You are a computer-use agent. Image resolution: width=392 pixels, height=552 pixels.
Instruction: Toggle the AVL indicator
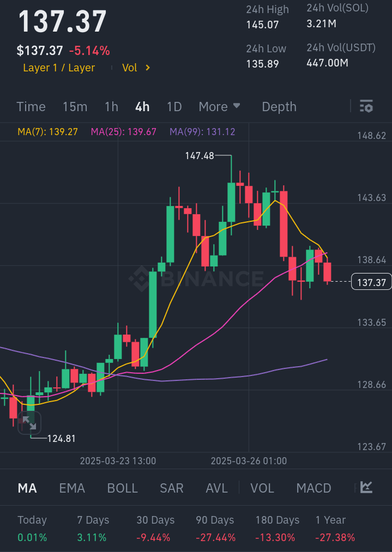point(216,488)
